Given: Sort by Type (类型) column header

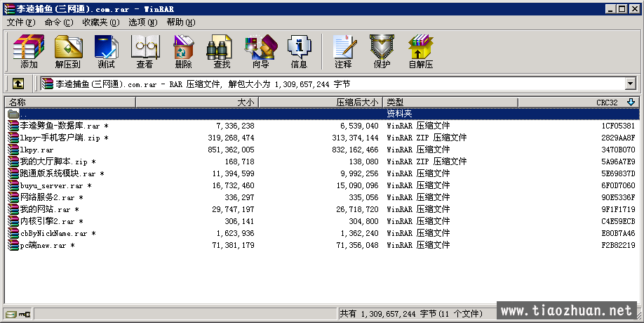Looking at the screenshot, I should (450, 103).
